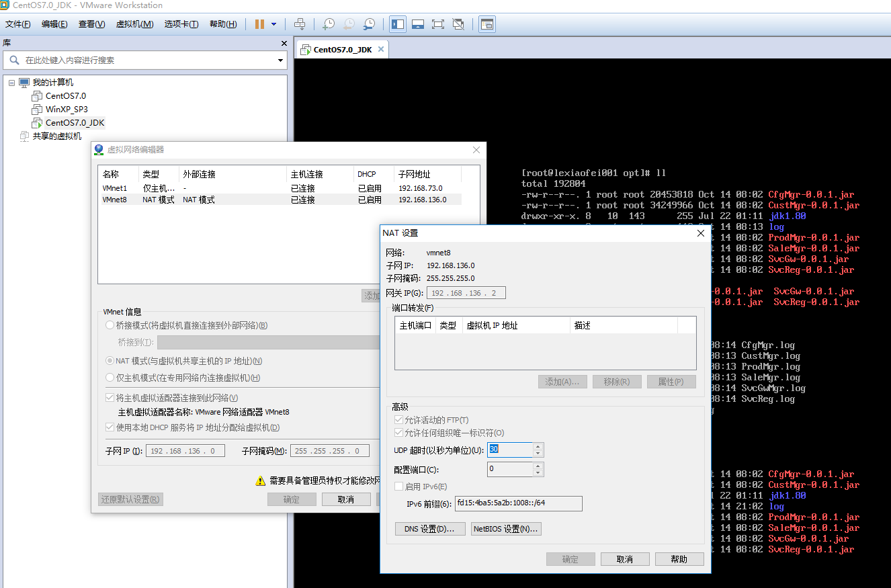891x588 pixels.
Task: Click 属性(P) in port forwarding
Action: coord(671,382)
